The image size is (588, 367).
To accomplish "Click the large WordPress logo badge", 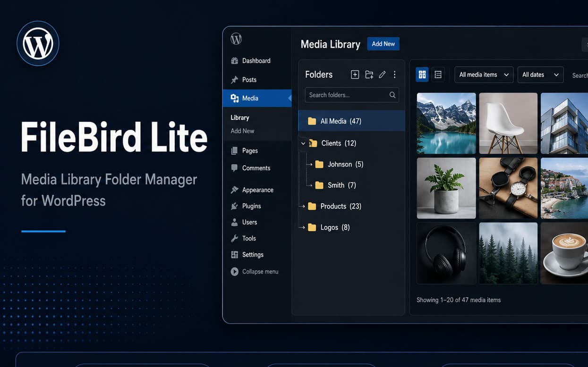I will [38, 43].
